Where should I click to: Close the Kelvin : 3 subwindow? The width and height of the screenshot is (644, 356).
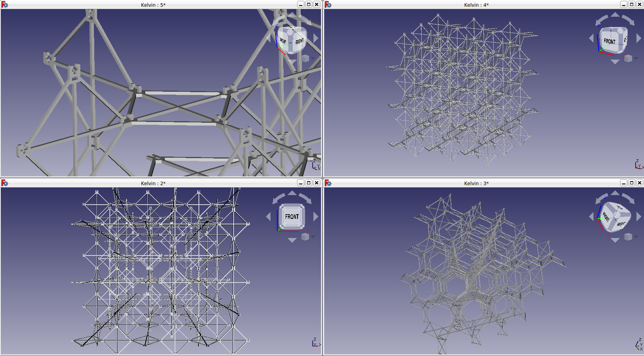(x=639, y=183)
